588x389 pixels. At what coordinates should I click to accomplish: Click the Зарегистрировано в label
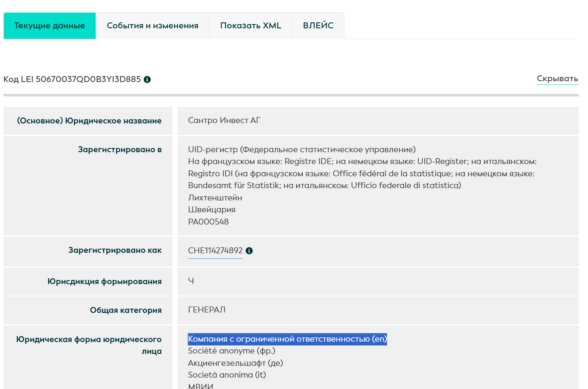tap(120, 150)
